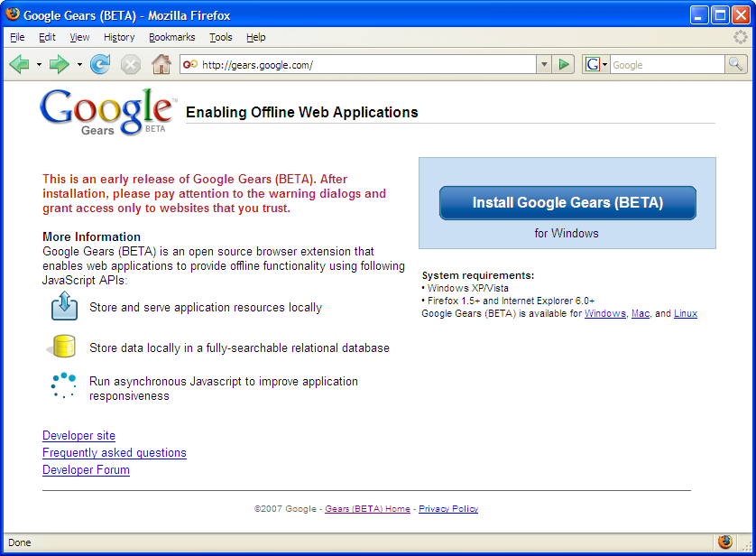Click the 'for Windows' text under install button

pyautogui.click(x=567, y=234)
